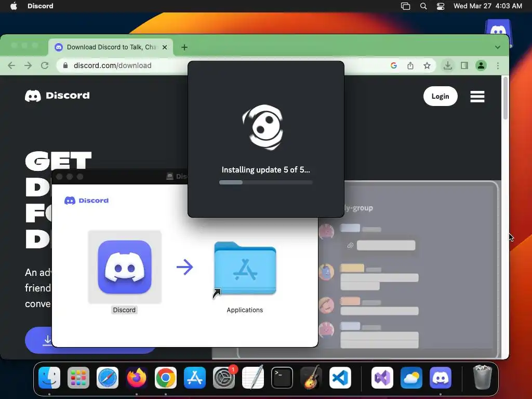Click the Discord logo in installer window

click(x=87, y=201)
